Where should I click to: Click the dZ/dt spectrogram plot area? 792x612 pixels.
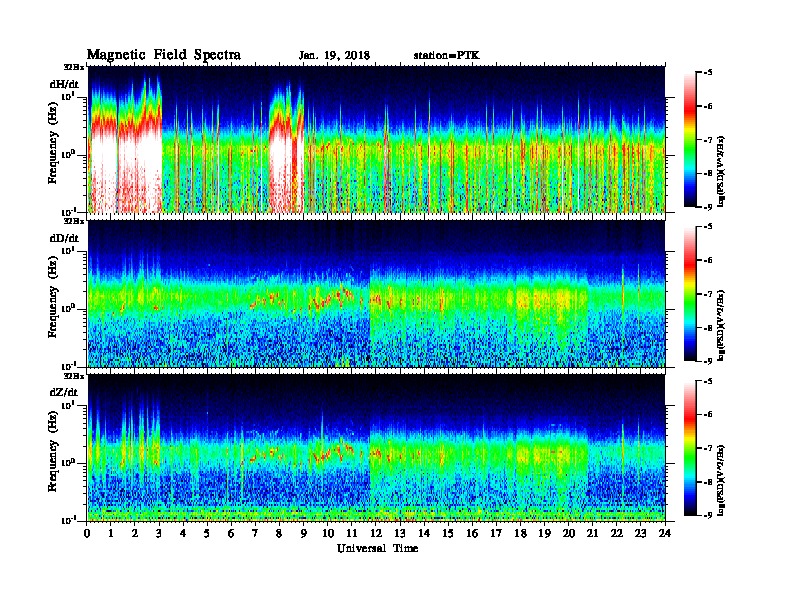pyautogui.click(x=376, y=448)
